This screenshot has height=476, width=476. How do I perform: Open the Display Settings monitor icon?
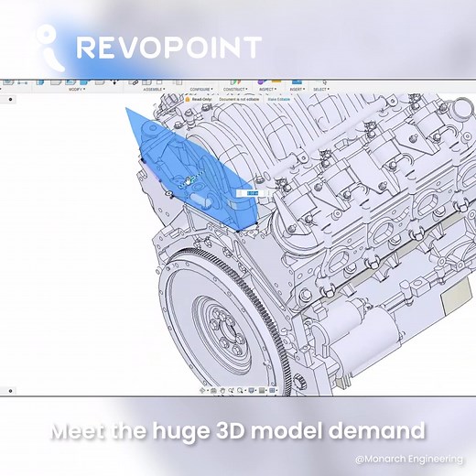click(251, 390)
